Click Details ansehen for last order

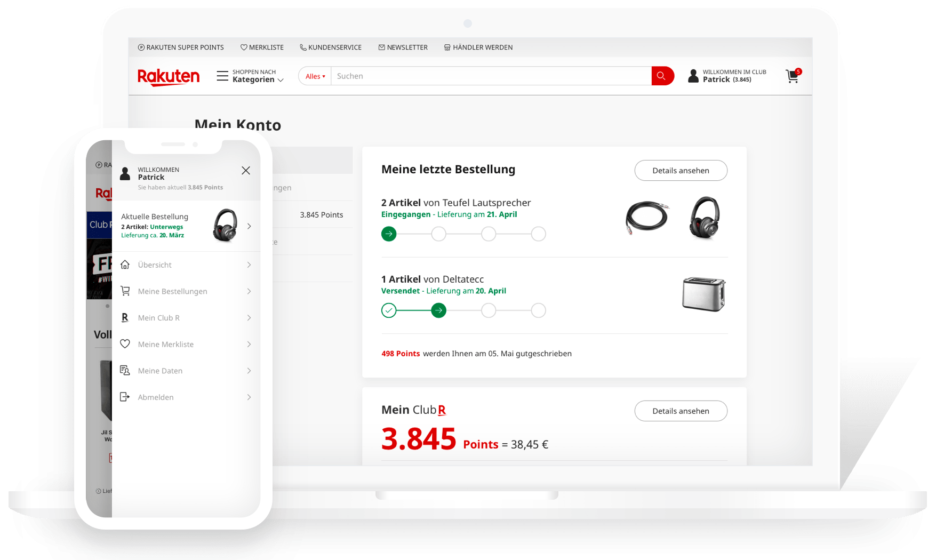coord(681,171)
